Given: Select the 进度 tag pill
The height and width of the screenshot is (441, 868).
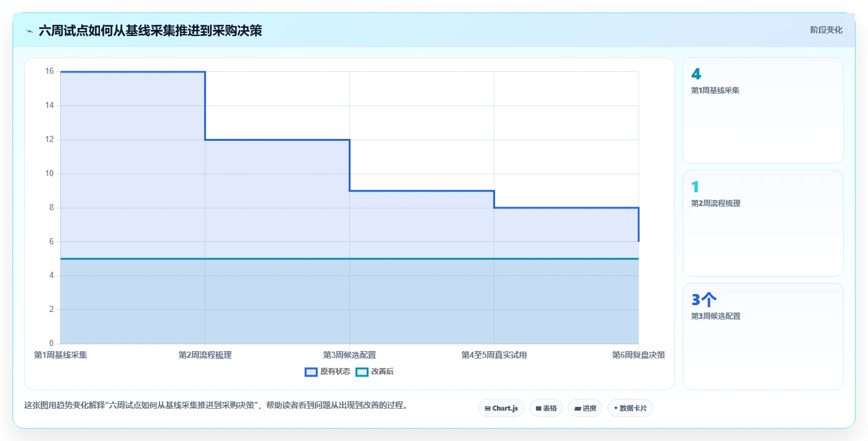Looking at the screenshot, I should 585,408.
